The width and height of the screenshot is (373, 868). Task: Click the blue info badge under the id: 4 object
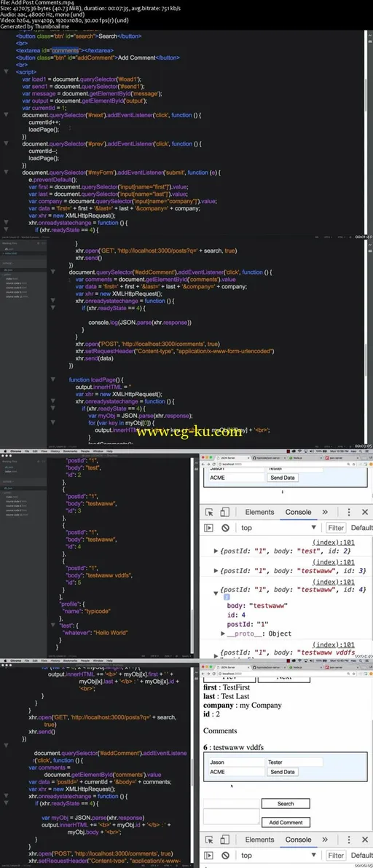[x=227, y=597]
